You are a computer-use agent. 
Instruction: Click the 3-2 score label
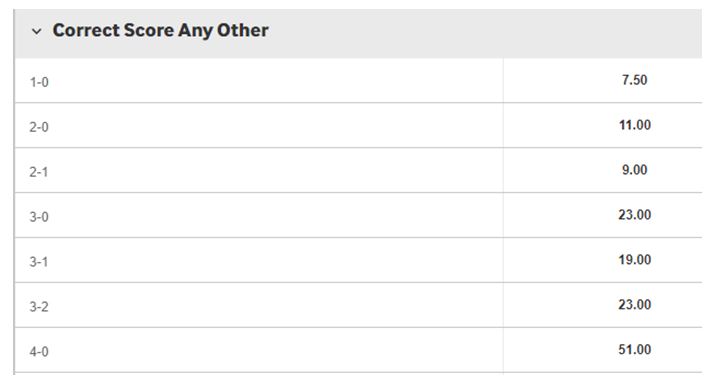pyautogui.click(x=39, y=307)
